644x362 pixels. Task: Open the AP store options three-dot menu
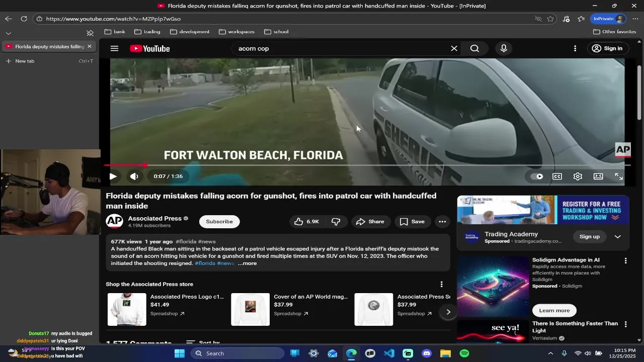pyautogui.click(x=441, y=284)
